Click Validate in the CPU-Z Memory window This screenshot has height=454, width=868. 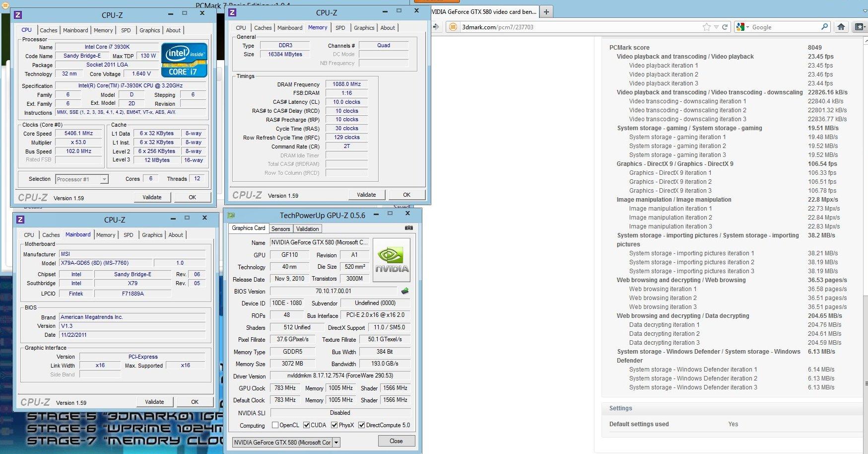coord(366,195)
